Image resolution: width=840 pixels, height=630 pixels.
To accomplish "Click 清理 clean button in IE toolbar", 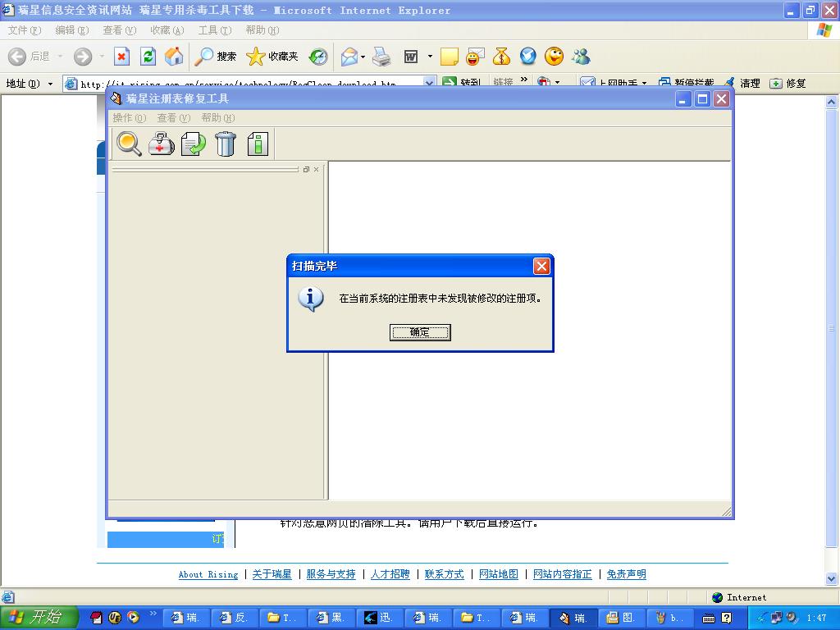I will coord(742,83).
